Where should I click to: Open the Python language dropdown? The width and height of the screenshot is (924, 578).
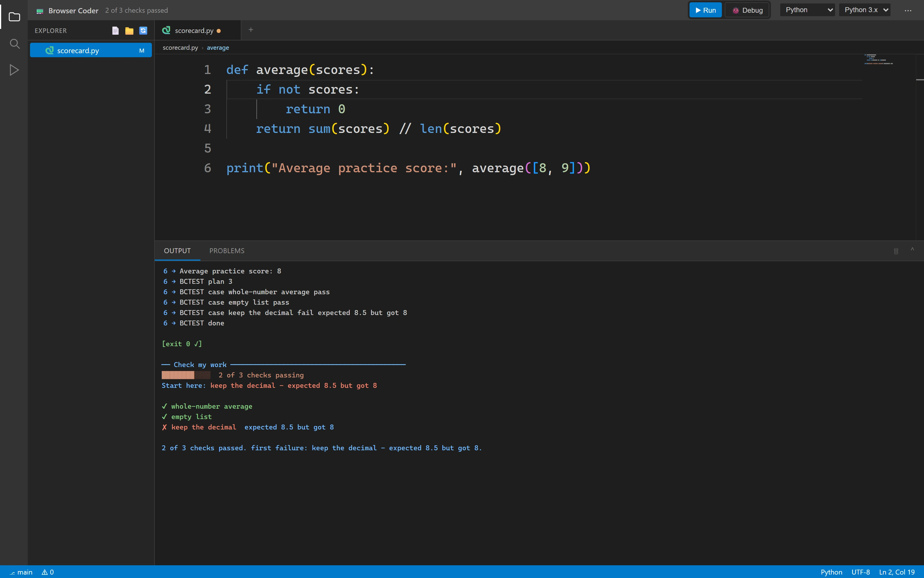(808, 10)
